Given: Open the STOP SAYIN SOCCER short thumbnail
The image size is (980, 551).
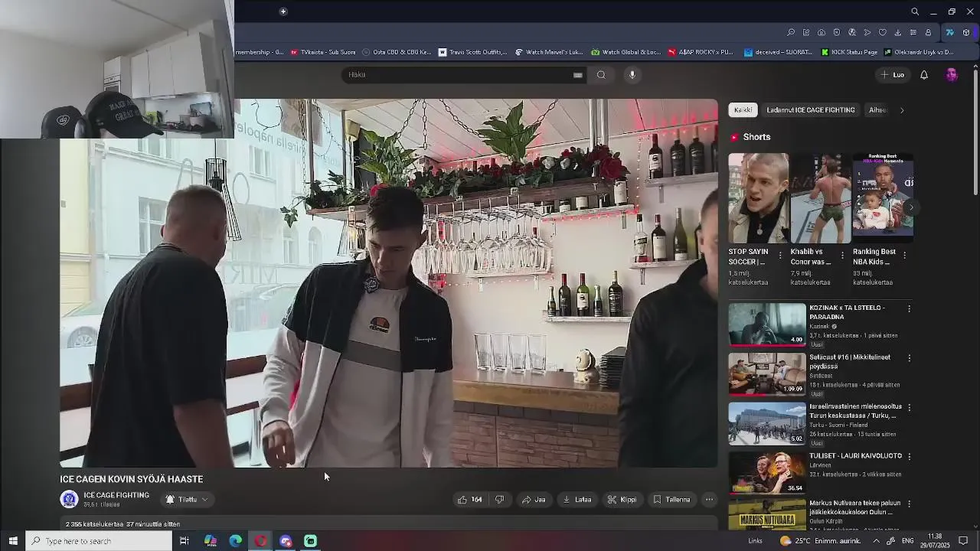Looking at the screenshot, I should pyautogui.click(x=758, y=198).
